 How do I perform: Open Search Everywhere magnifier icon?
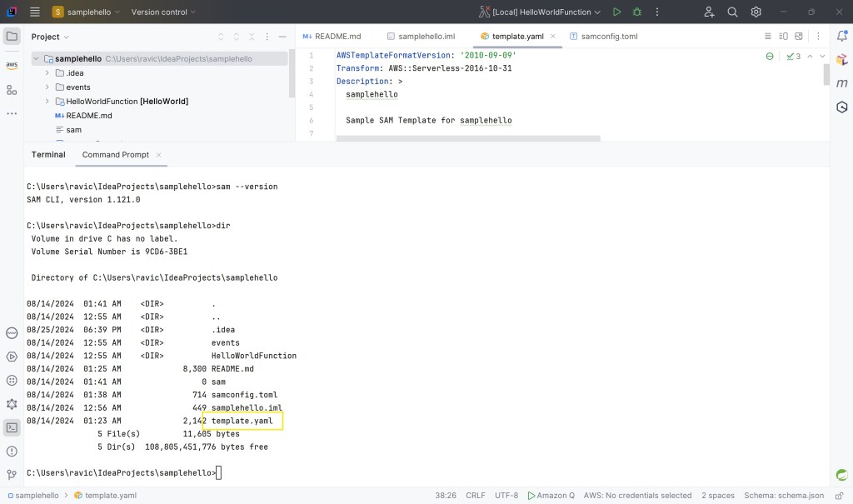tap(732, 12)
